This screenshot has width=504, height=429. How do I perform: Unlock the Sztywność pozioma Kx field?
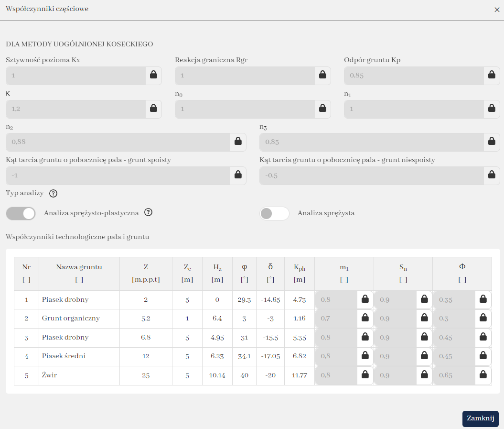click(153, 75)
